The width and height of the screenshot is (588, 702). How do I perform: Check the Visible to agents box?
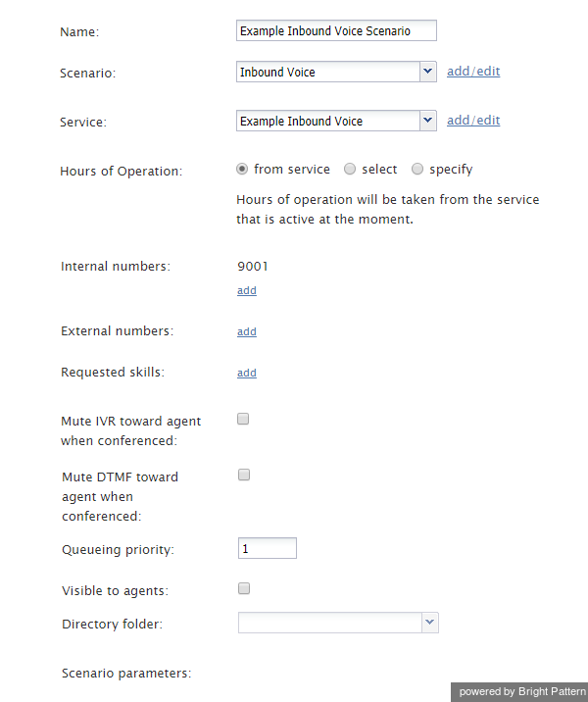(x=244, y=588)
